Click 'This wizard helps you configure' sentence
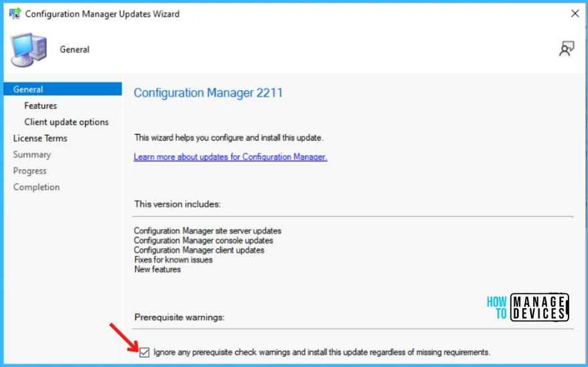Screen dimensions: 588x367 point(229,137)
